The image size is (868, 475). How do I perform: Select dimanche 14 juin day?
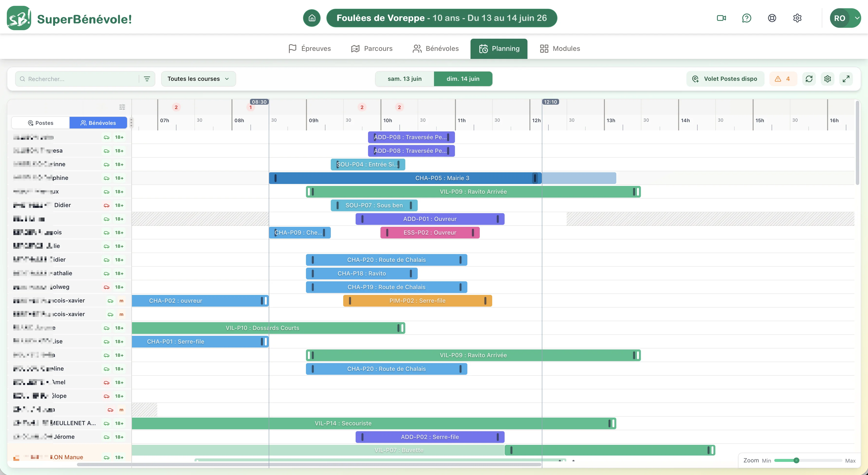[463, 79]
